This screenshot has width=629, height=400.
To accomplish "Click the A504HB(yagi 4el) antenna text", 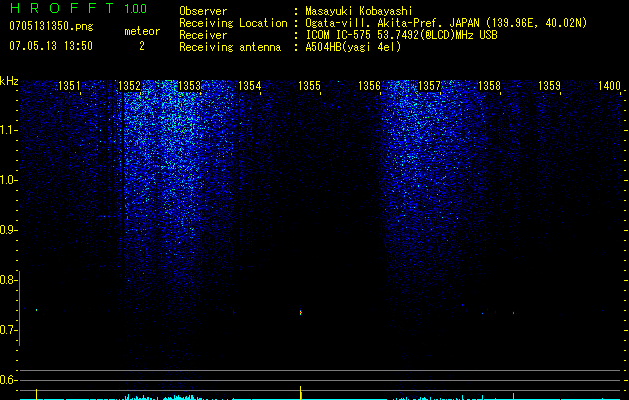I will (353, 47).
